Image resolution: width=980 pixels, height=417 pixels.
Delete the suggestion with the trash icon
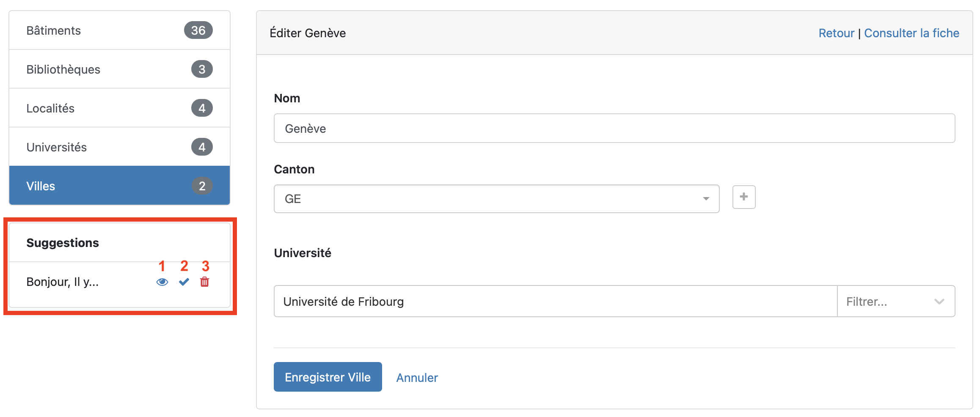pos(205,282)
